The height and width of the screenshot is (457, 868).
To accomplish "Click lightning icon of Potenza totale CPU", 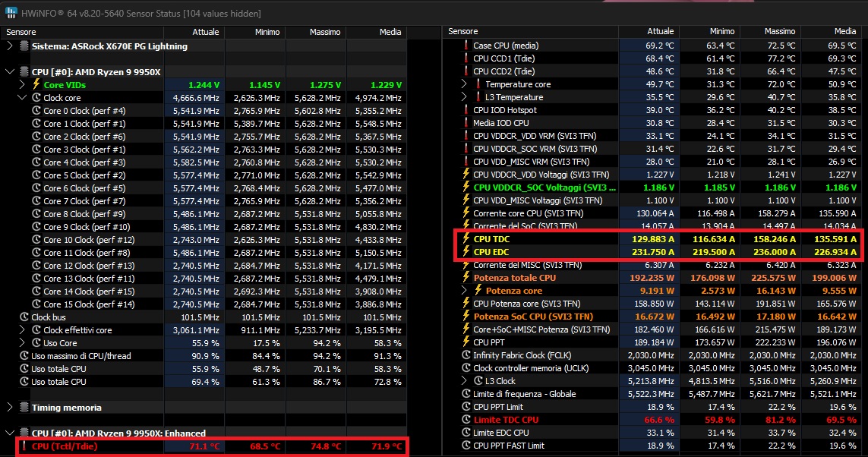I will click(x=466, y=278).
